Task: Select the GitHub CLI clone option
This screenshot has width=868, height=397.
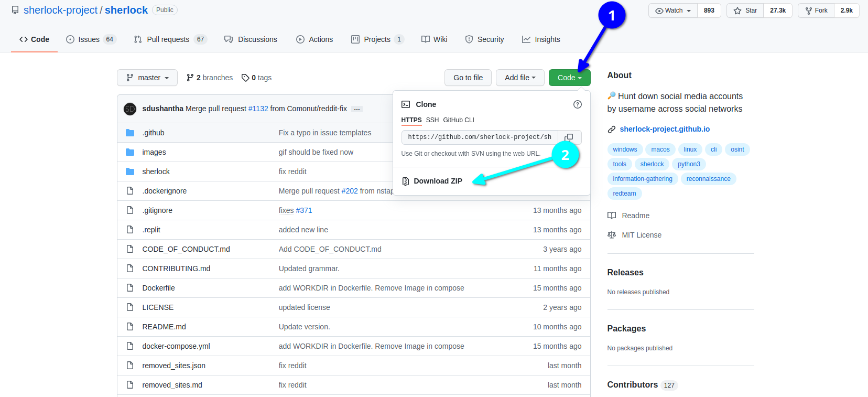Action: pyautogui.click(x=459, y=120)
